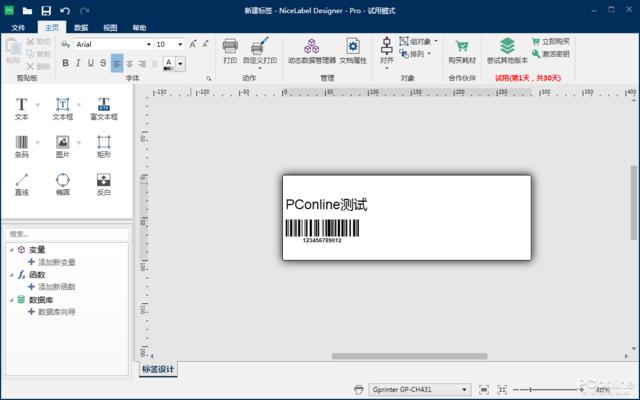Collapse the Database (数据库) tree node

click(11, 300)
